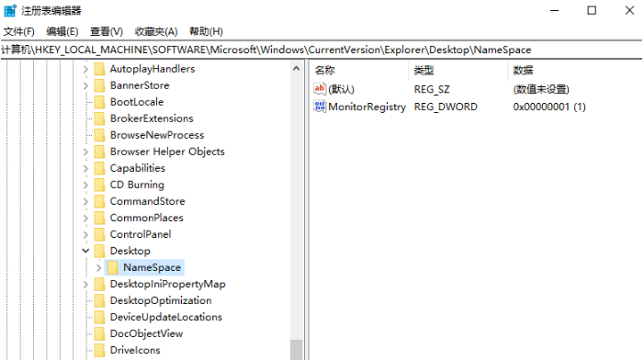Click the open NameSpace folder icon
644x360 pixels.
(112, 267)
